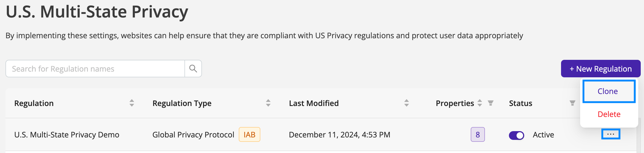Click the three-dots more actions icon

(611, 134)
